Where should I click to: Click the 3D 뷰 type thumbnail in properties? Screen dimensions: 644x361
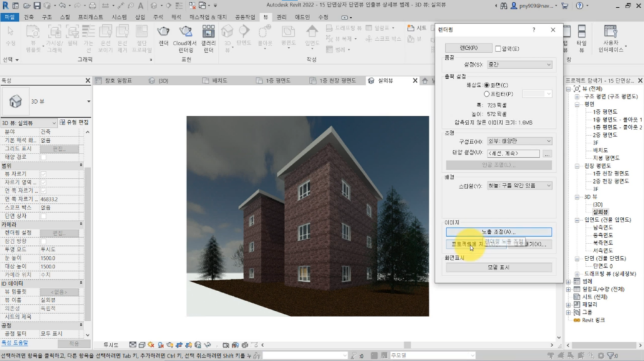tap(16, 101)
